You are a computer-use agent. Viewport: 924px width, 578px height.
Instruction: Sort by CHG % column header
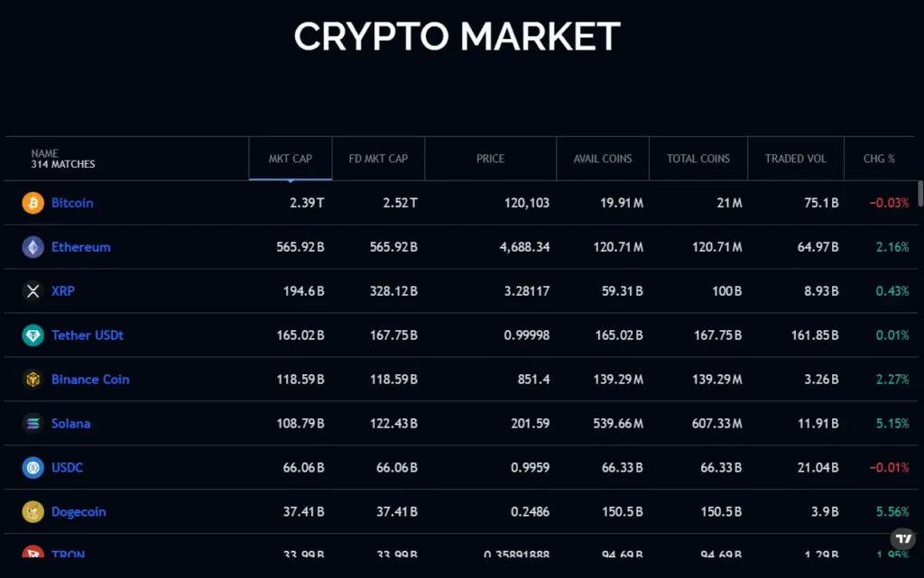(879, 159)
